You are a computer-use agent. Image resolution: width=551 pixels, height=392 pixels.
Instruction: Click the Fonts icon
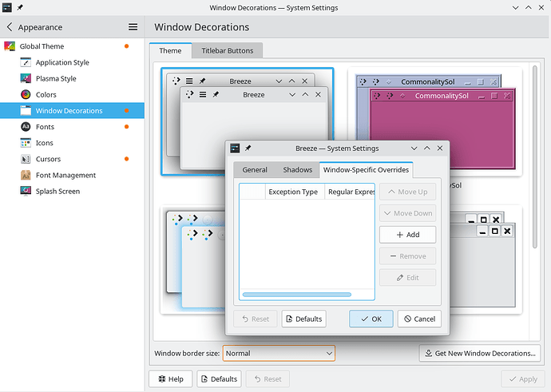(x=26, y=127)
